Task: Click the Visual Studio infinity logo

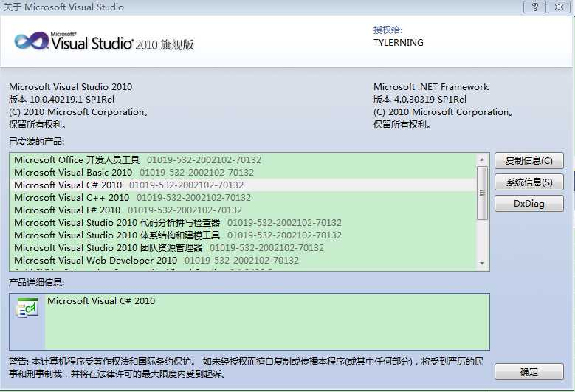Action: click(x=31, y=41)
